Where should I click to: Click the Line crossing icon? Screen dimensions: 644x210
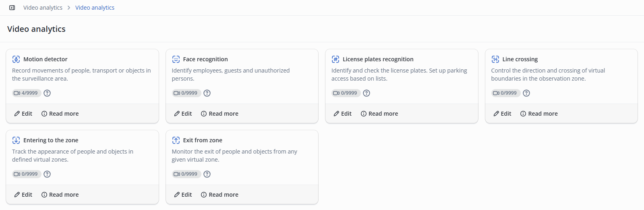(495, 59)
